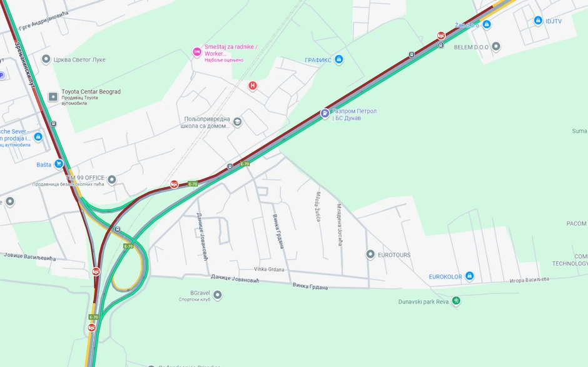Screen dimensions: 588x367
Task: Click the Toyota Centar Beograd dealership icon
Action: tap(53, 97)
